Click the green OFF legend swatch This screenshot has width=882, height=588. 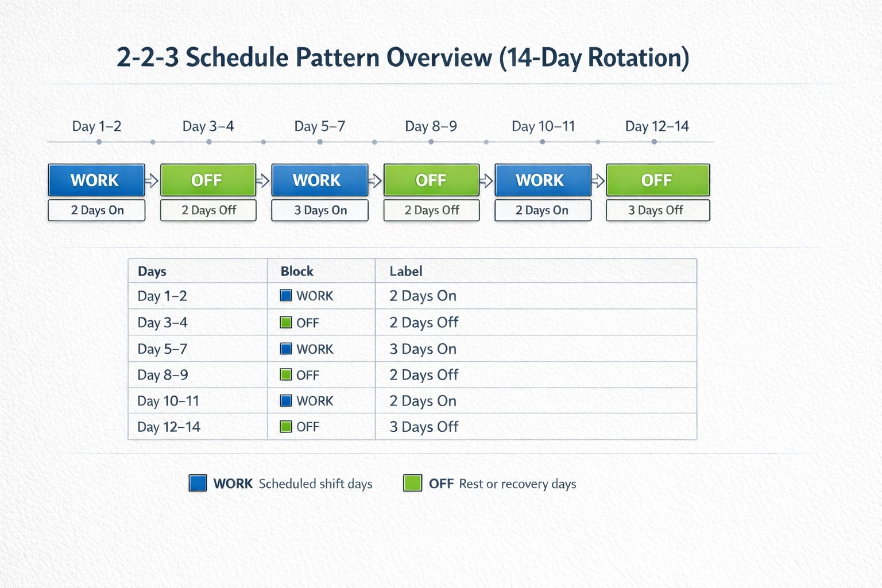[412, 483]
